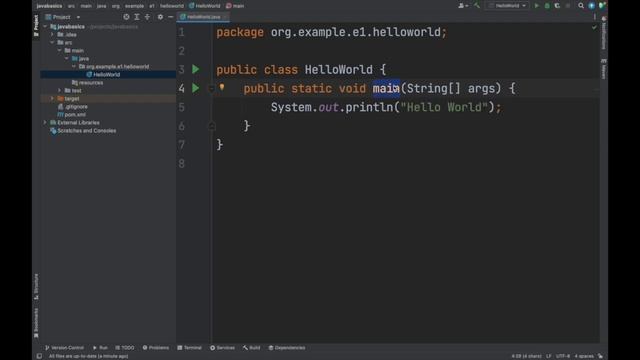Click the fold end marker on line 6
Image resolution: width=640 pixels, height=360 pixels.
click(211, 126)
